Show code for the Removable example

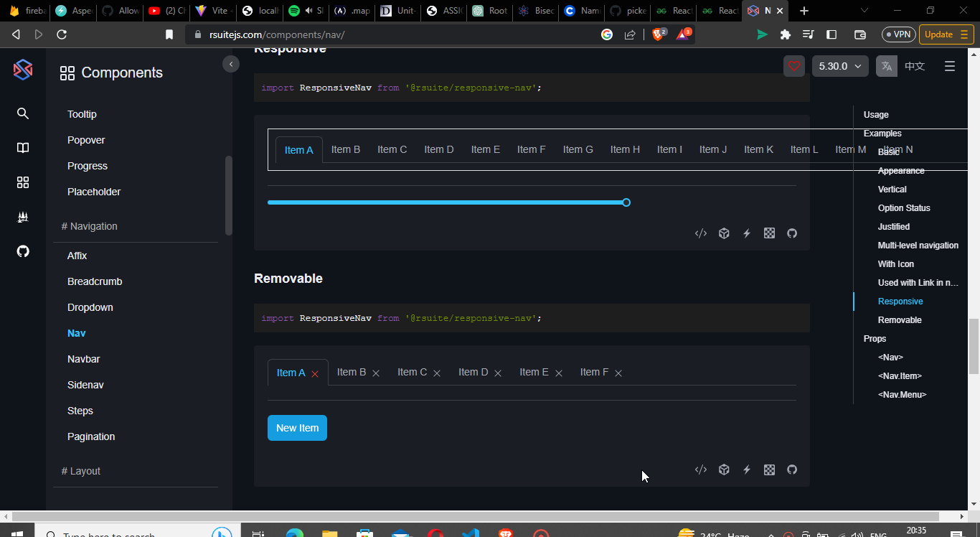point(701,470)
